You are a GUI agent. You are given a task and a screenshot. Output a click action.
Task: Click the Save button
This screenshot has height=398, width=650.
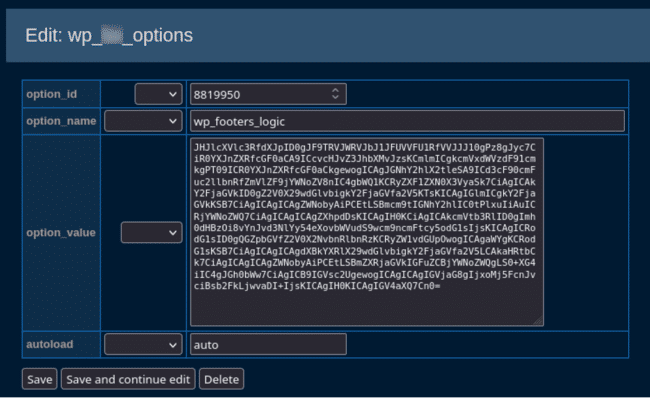click(40, 379)
